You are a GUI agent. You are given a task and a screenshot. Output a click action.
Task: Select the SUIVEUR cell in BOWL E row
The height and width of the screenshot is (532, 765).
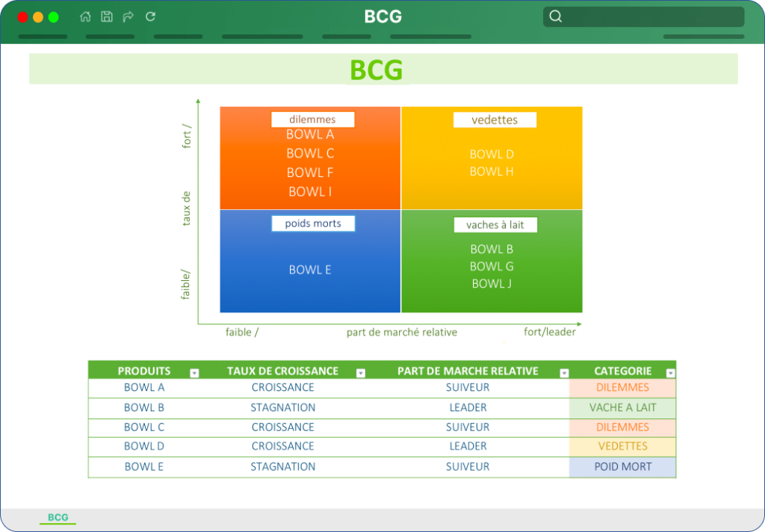tap(468, 466)
